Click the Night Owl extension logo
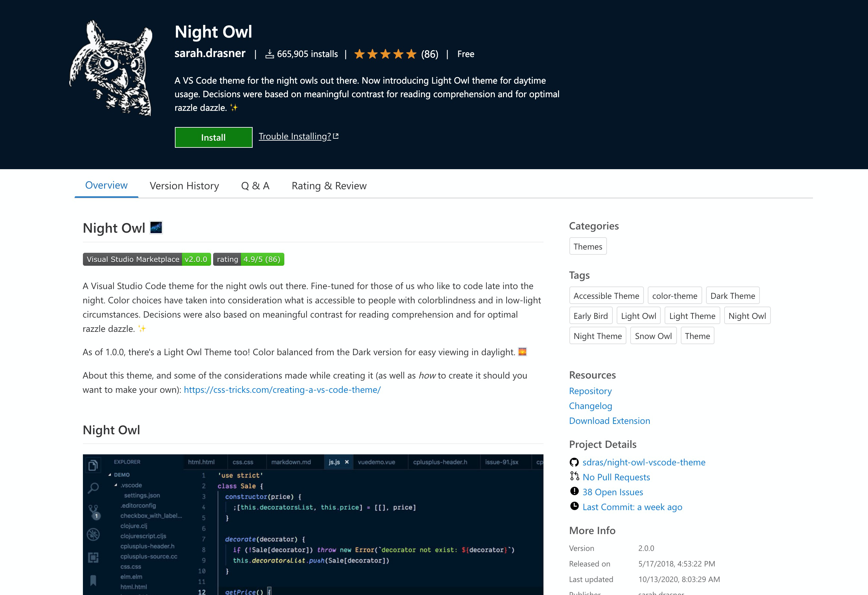 pyautogui.click(x=111, y=68)
